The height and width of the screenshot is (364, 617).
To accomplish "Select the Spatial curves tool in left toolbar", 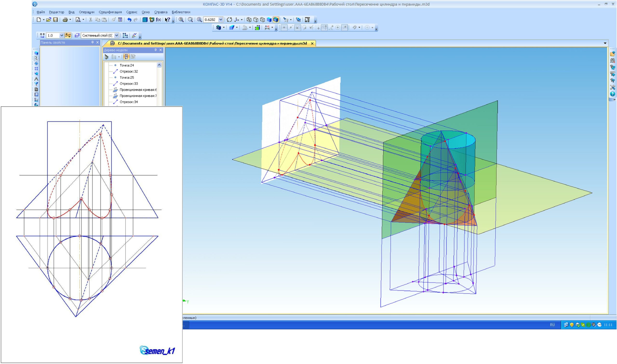I will coord(36,58).
